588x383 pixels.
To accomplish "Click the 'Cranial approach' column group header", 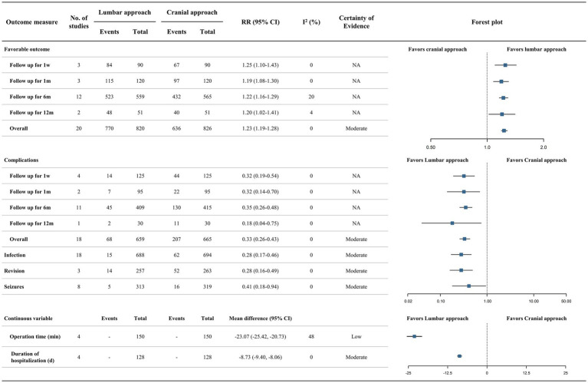I will (x=192, y=12).
